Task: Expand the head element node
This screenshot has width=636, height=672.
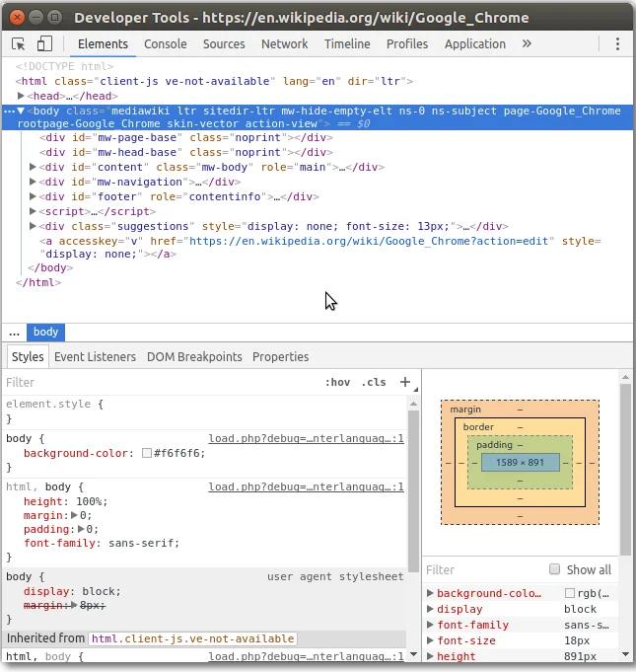Action: tap(21, 96)
